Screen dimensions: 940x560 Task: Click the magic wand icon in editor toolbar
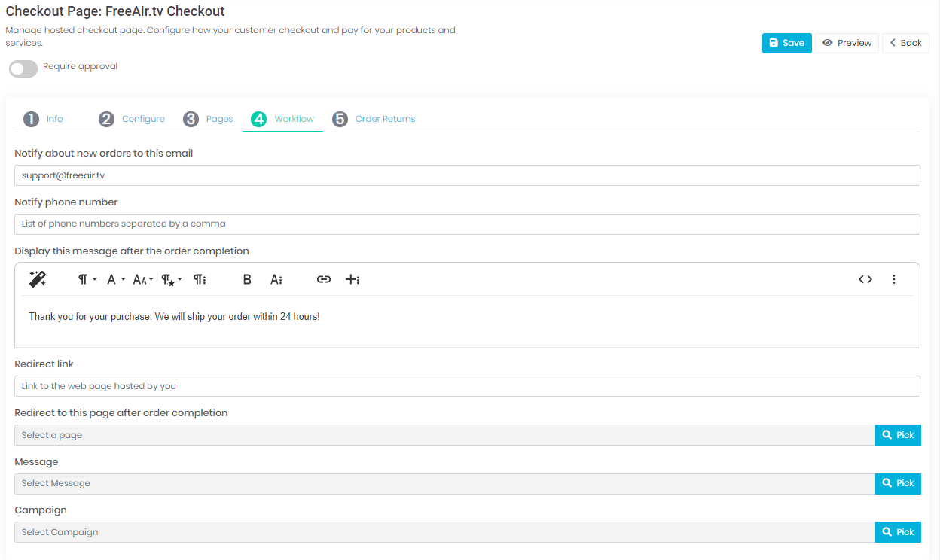(x=38, y=279)
